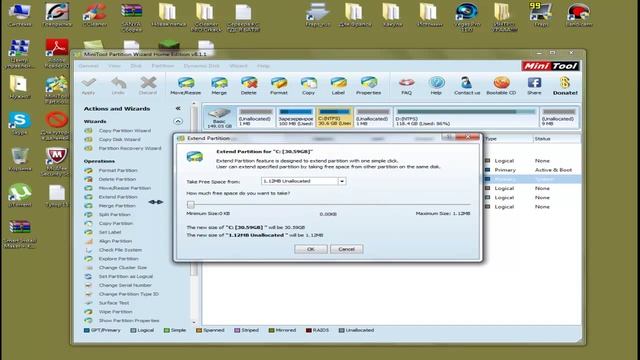
Task: Click the Contact us toolbar icon
Action: click(467, 86)
